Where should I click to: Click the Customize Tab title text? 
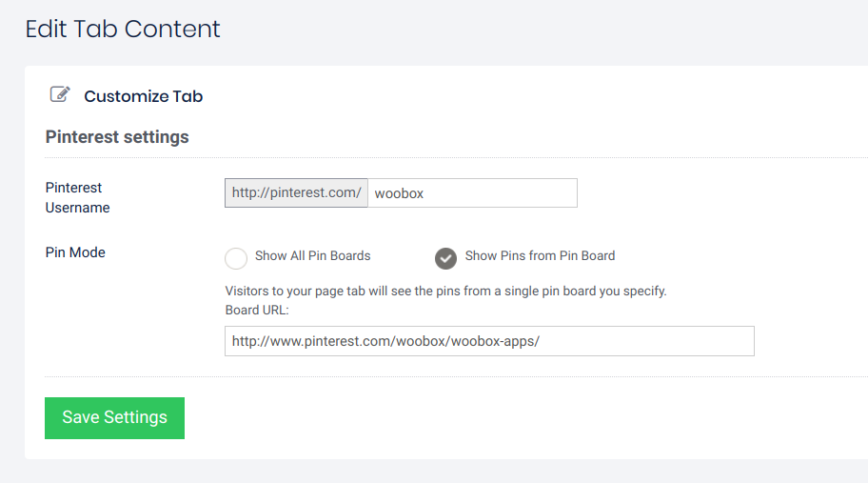click(143, 96)
